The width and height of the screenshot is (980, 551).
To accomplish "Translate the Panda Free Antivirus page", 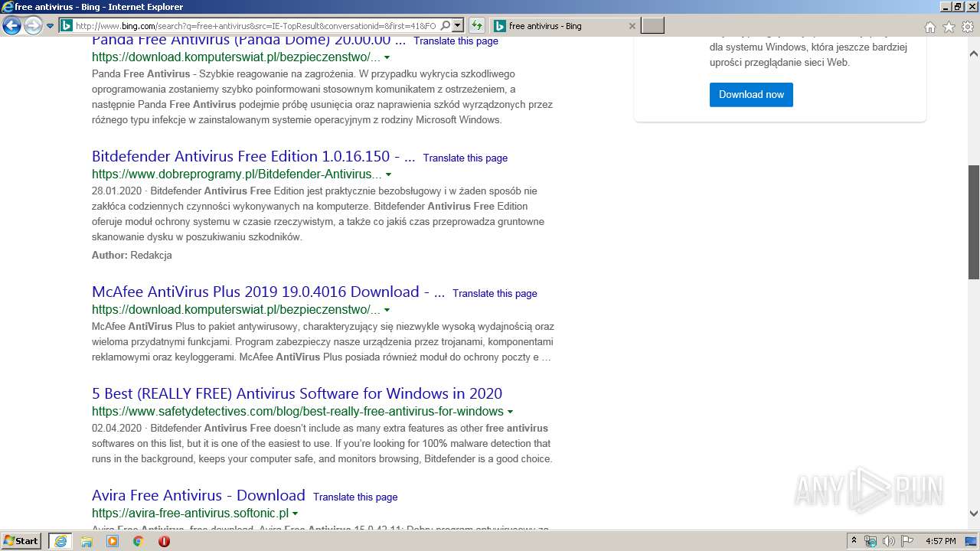I will coord(456,41).
